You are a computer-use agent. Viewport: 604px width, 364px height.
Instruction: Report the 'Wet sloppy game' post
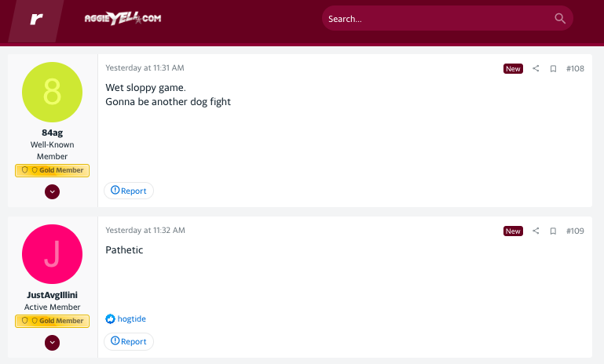pos(129,191)
